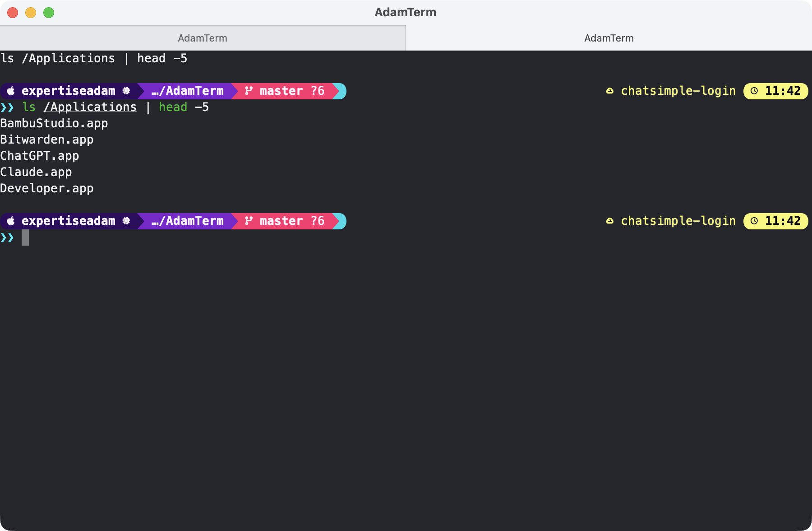Click ChatGPT.app in the output

(40, 156)
